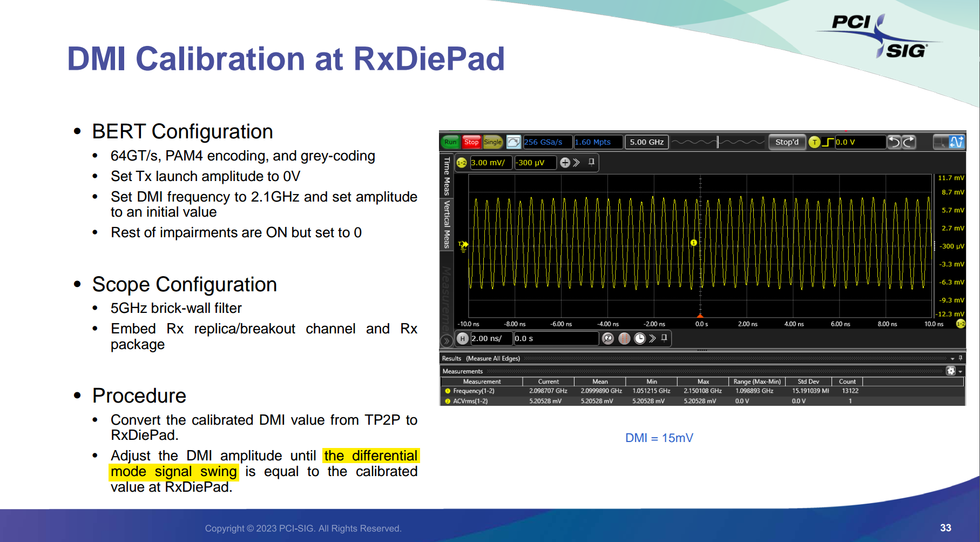Click the plus icon to add channel
This screenshot has width=980, height=542.
click(565, 163)
